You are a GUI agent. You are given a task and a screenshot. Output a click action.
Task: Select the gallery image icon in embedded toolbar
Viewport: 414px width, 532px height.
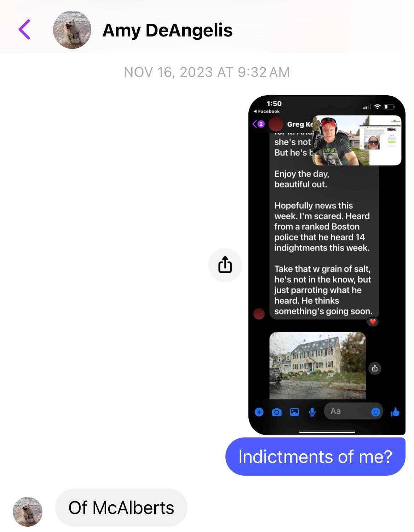[x=294, y=412]
